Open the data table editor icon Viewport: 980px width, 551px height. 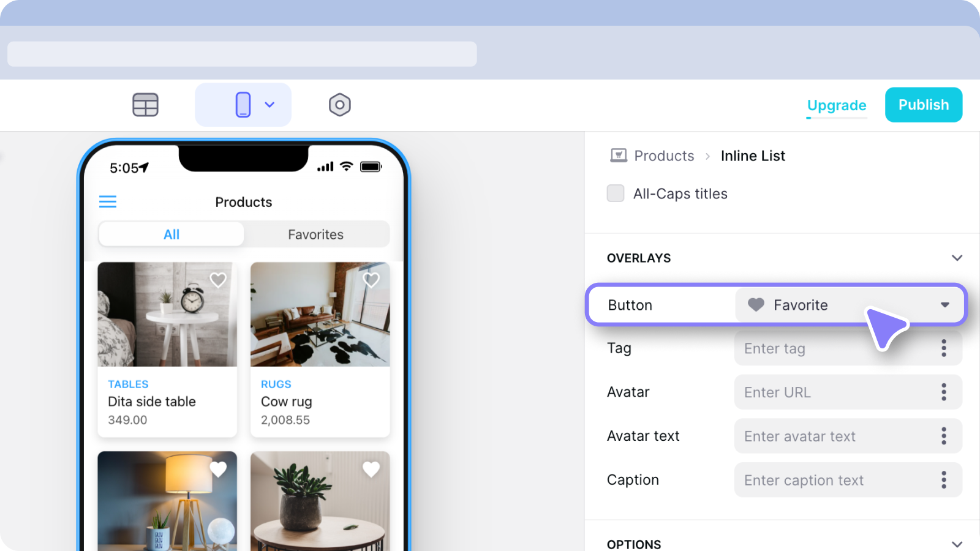pos(145,105)
